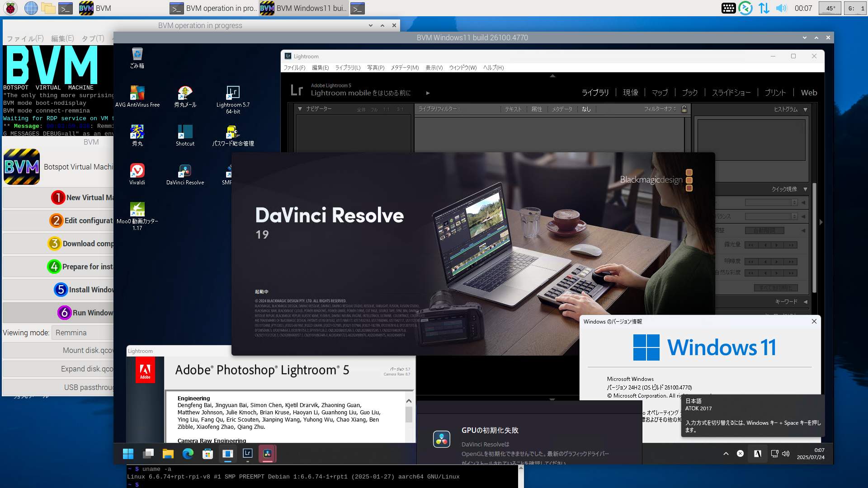Click New Virtual Machine button in BVM
This screenshot has width=868, height=488.
coord(58,197)
